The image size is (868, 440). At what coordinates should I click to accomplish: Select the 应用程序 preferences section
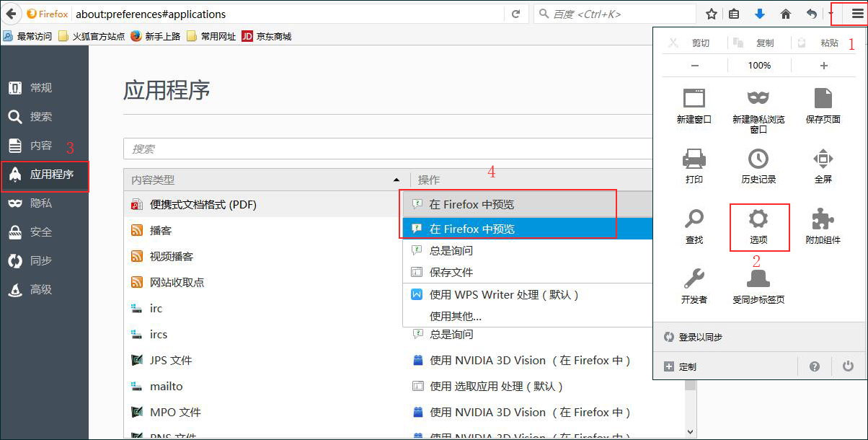click(x=44, y=175)
